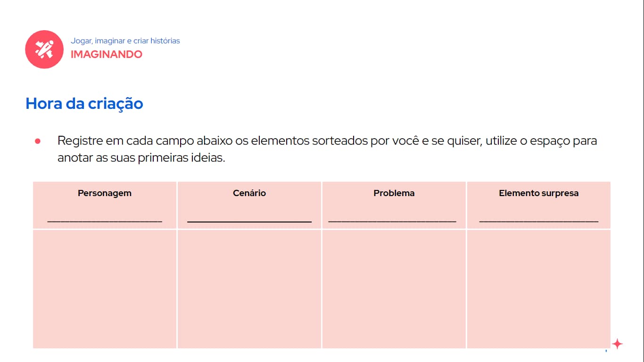The width and height of the screenshot is (644, 362).
Task: Click the blank line under 'Problema'
Action: point(392,220)
